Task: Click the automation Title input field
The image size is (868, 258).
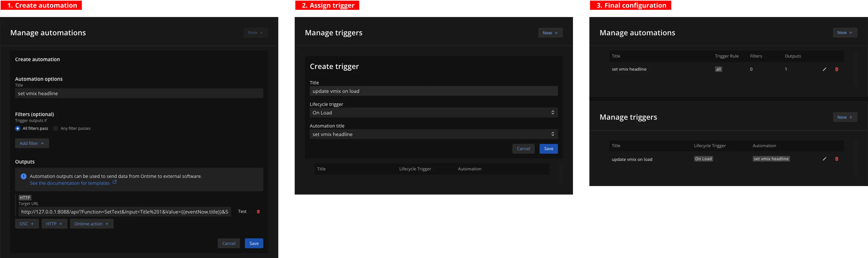Action: tap(139, 94)
